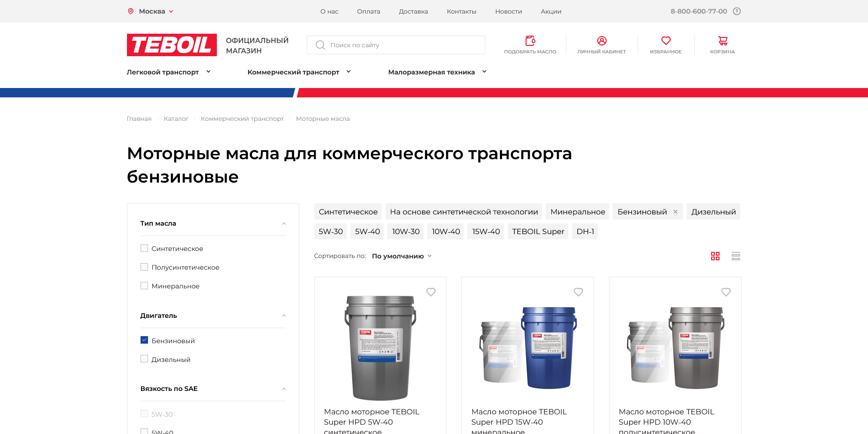The image size is (868, 434).
Task: Add TEBOIL Super HPD 10W-40 to favorites
Action: (x=726, y=292)
